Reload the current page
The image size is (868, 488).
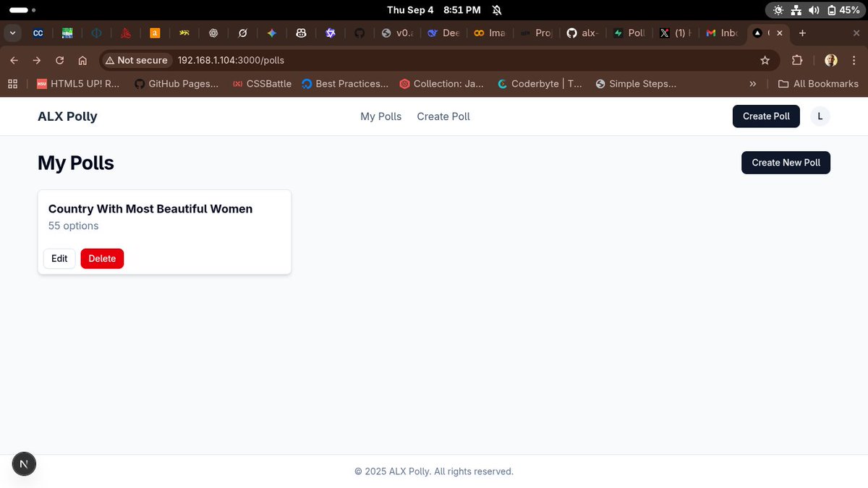[x=59, y=60]
